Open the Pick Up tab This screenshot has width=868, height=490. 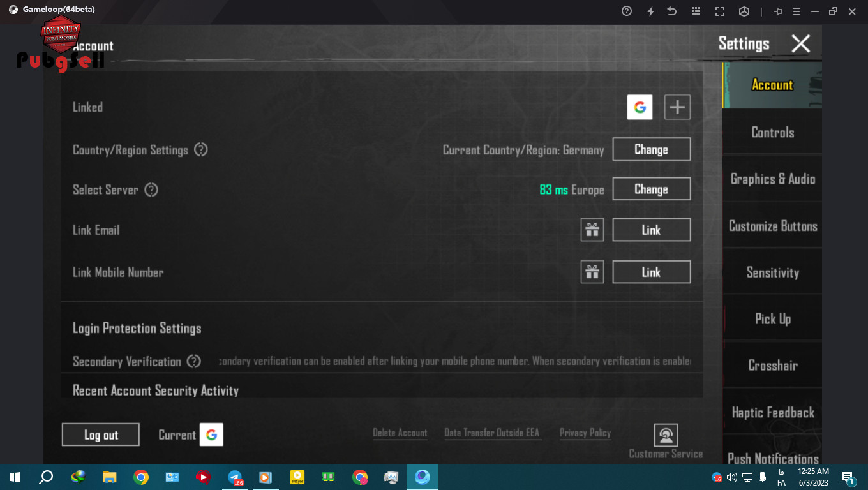tap(772, 318)
